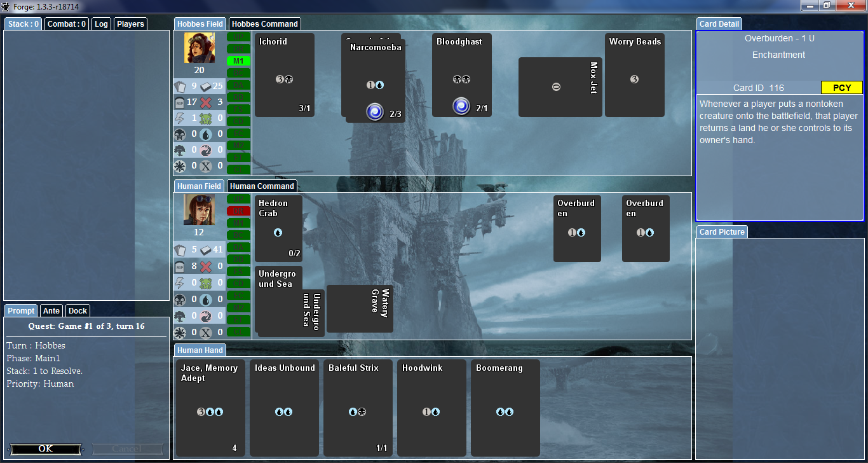Screen dimensions: 868x463
Task: Click Hobbes' Worry Beads artifact card
Action: (x=635, y=75)
